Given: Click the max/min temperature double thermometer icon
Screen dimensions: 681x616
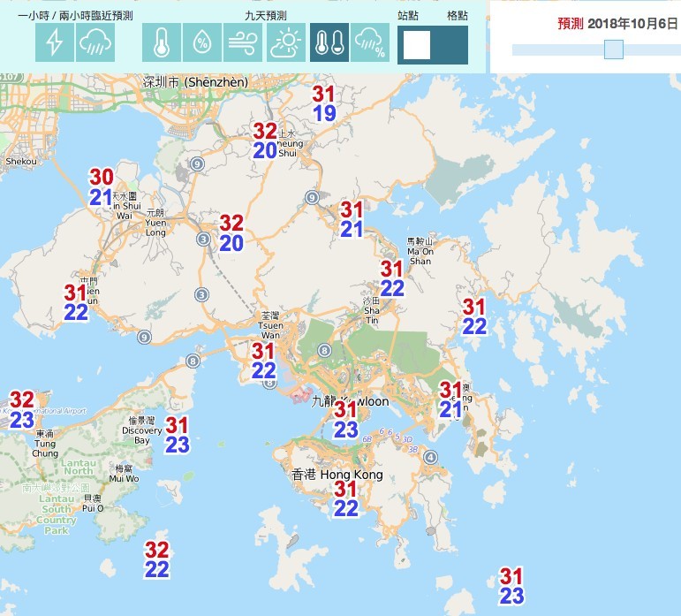Looking at the screenshot, I should (x=329, y=42).
